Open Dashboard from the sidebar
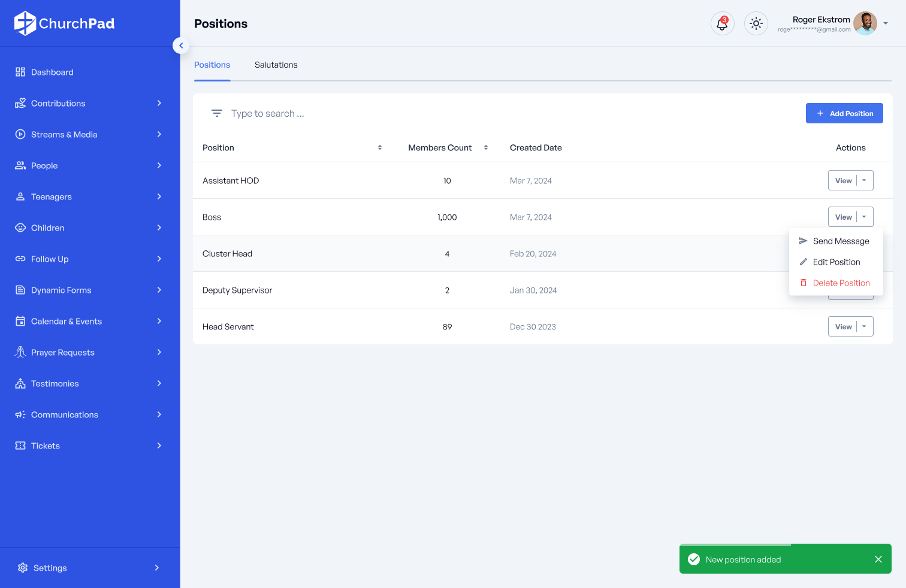This screenshot has height=588, width=906. click(x=52, y=72)
